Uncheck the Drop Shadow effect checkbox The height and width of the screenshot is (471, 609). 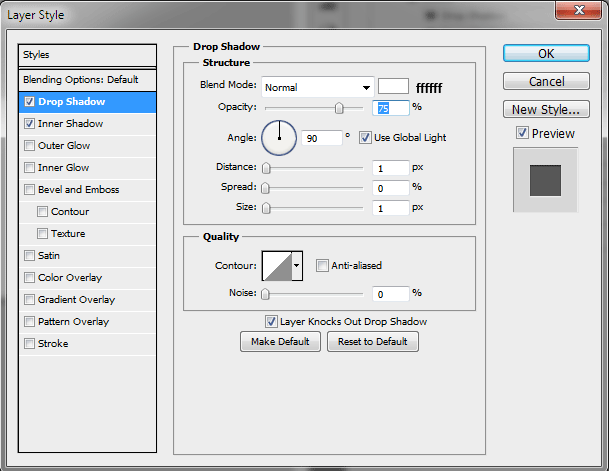pos(29,102)
